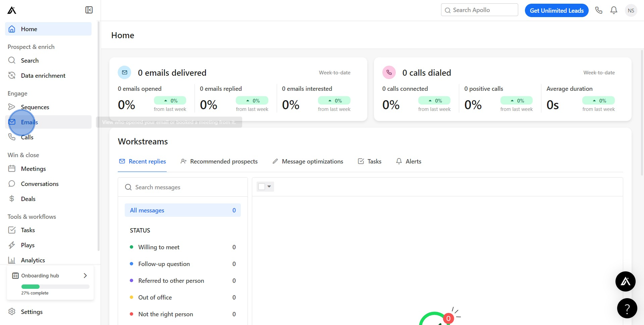Collapse the sidebar panel toggle icon
644x325 pixels.
click(89, 10)
